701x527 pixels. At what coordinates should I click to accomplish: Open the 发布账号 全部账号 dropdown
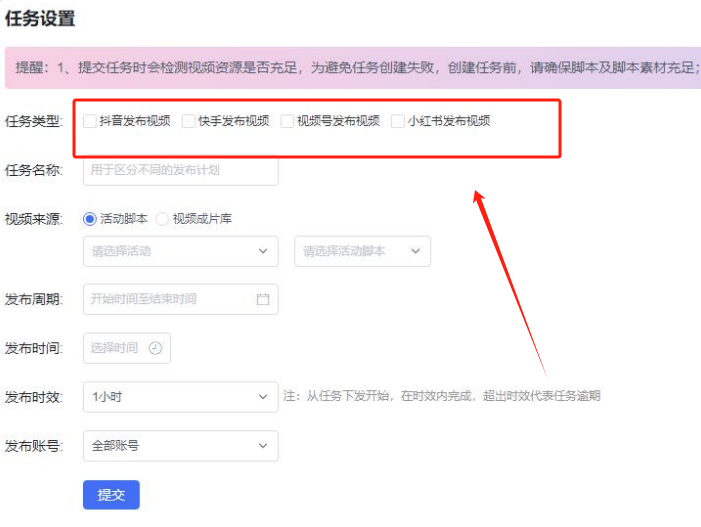[181, 446]
